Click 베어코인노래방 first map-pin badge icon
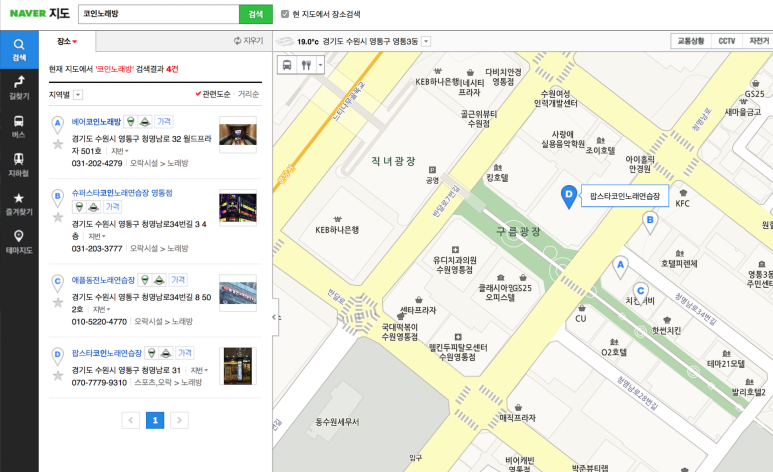The width and height of the screenshot is (773, 472). 130,121
